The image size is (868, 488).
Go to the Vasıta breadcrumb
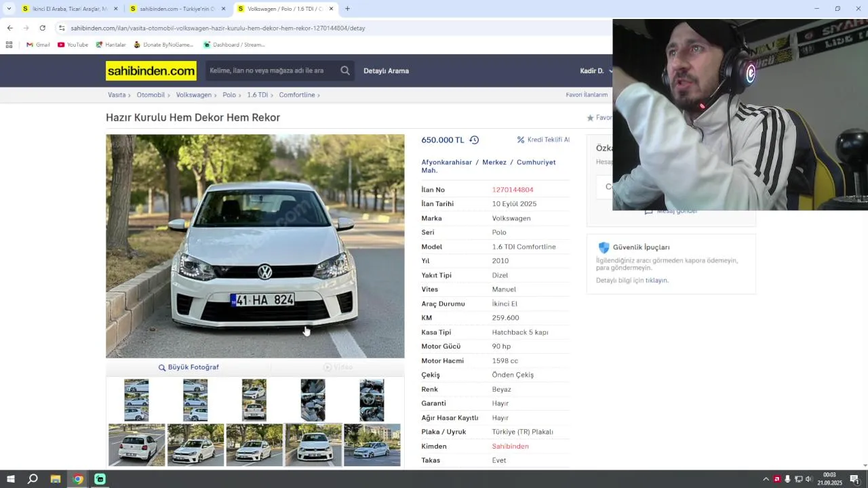(117, 95)
